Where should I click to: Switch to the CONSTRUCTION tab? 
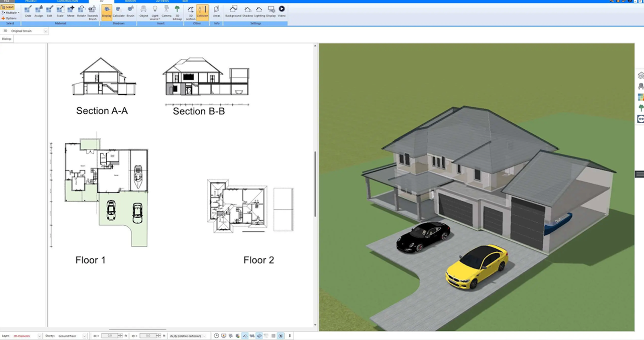click(x=68, y=1)
